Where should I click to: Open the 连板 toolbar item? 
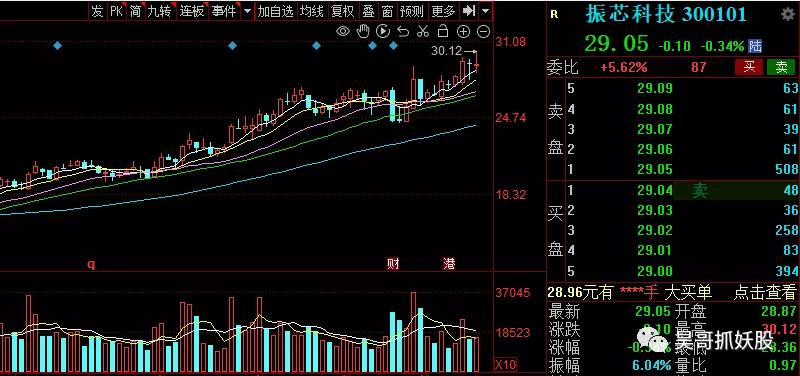coord(192,11)
